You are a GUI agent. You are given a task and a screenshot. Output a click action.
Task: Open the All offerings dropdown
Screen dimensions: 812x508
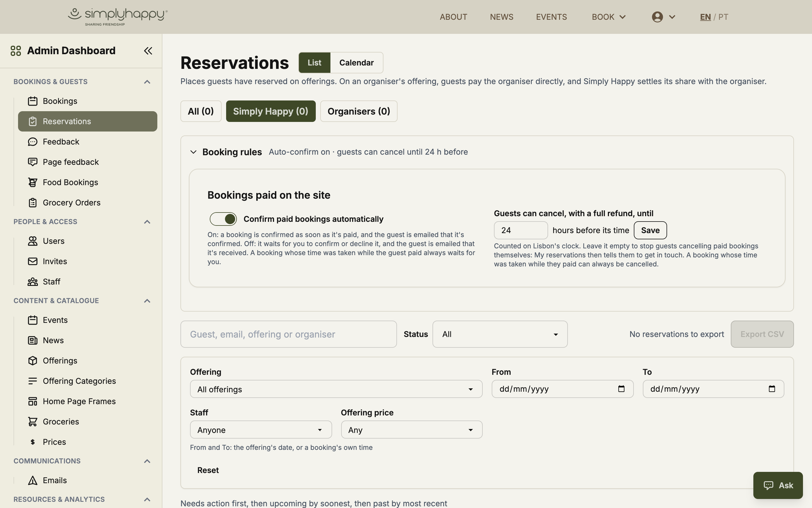tap(336, 389)
